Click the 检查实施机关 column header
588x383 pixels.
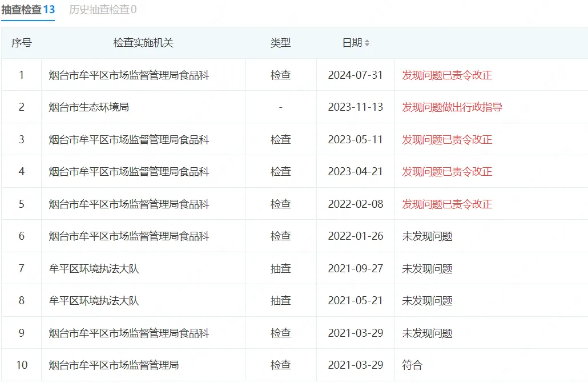pyautogui.click(x=143, y=43)
